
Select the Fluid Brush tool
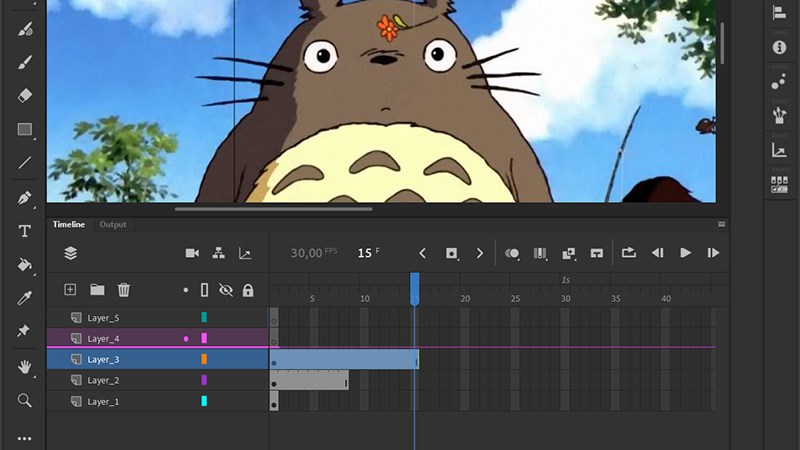[x=24, y=30]
